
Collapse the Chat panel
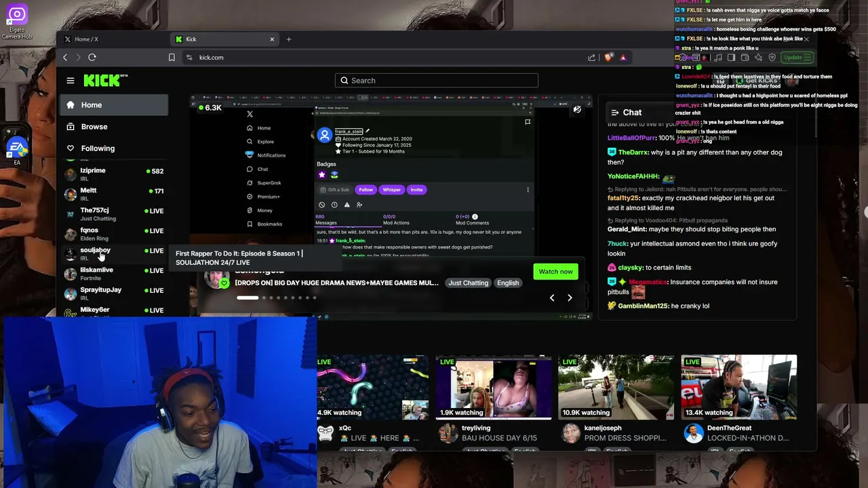[x=614, y=113]
